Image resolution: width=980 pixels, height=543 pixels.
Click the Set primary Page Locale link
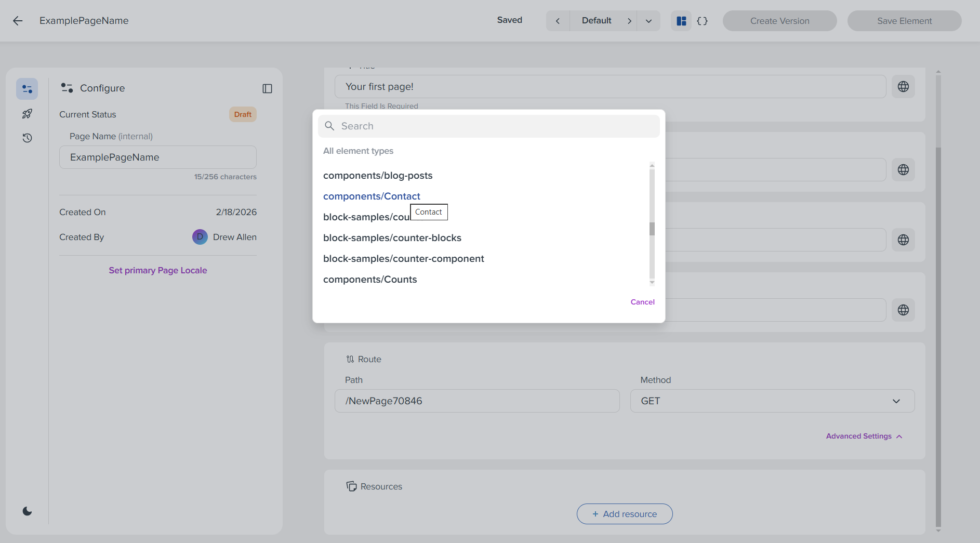157,270
